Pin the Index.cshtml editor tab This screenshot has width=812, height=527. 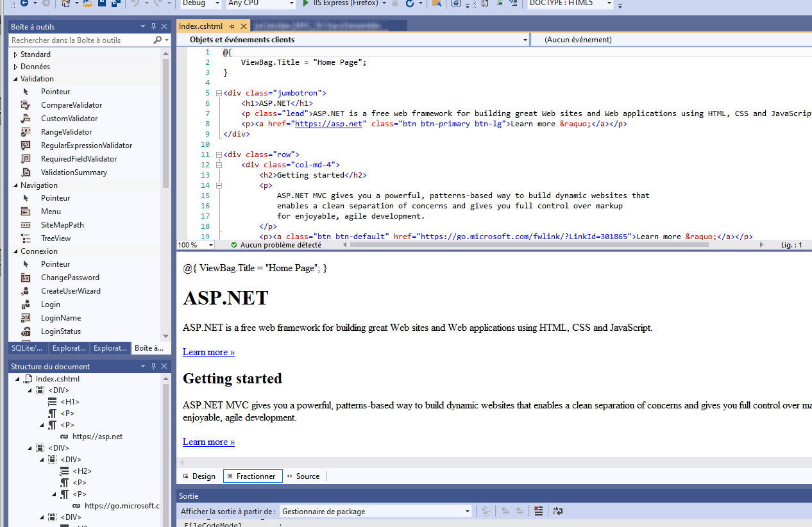[232, 26]
